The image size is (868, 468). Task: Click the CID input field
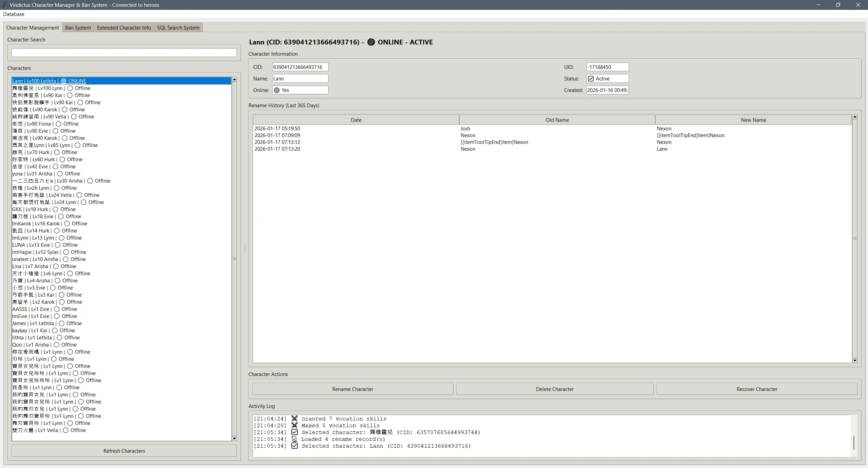(300, 67)
